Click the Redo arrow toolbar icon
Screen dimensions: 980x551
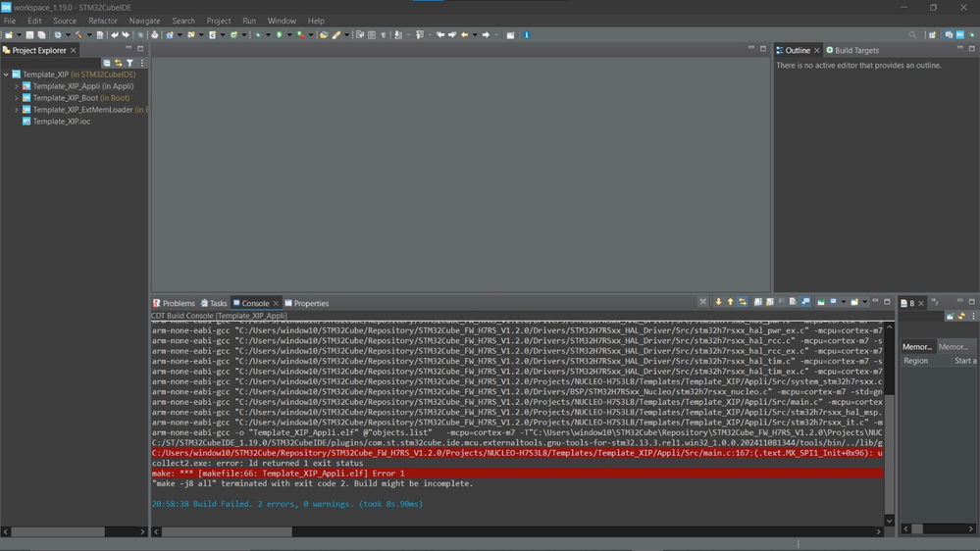126,35
